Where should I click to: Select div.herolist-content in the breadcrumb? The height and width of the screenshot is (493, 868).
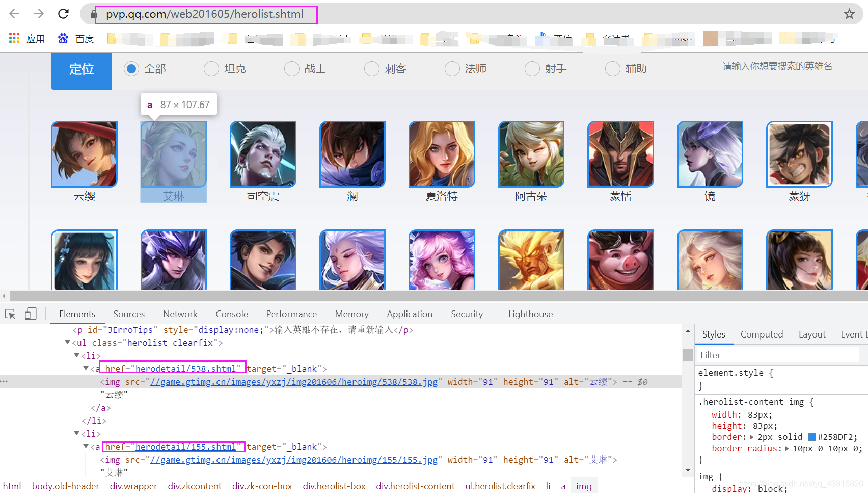click(x=415, y=486)
